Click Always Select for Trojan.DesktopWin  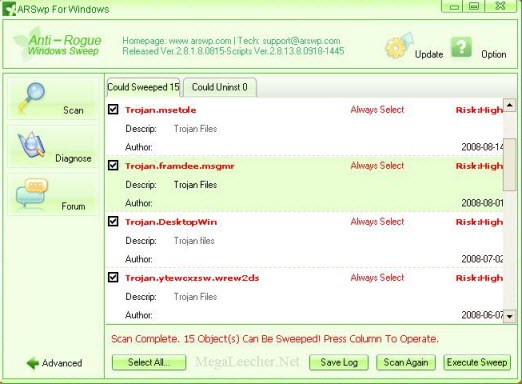pyautogui.click(x=377, y=222)
